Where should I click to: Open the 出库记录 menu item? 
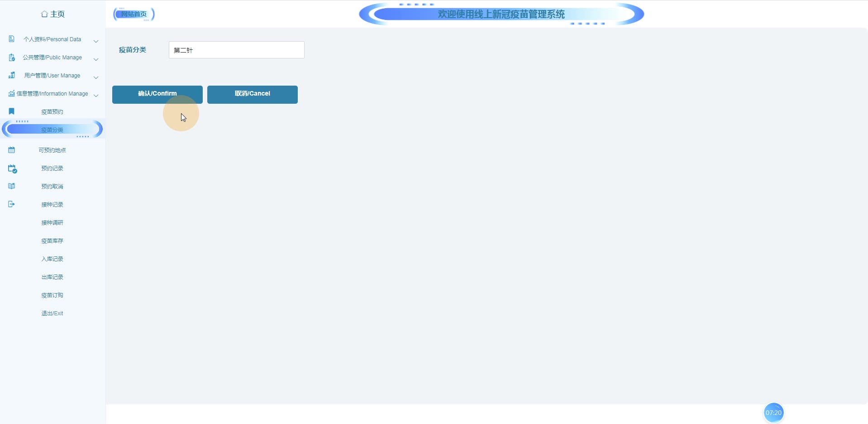click(x=52, y=277)
